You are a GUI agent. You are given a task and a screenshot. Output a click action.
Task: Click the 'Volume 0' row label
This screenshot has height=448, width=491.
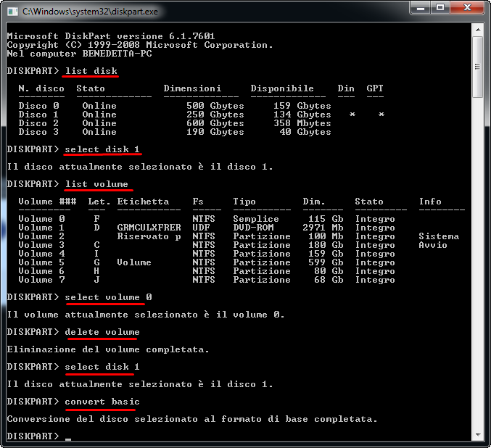41,219
